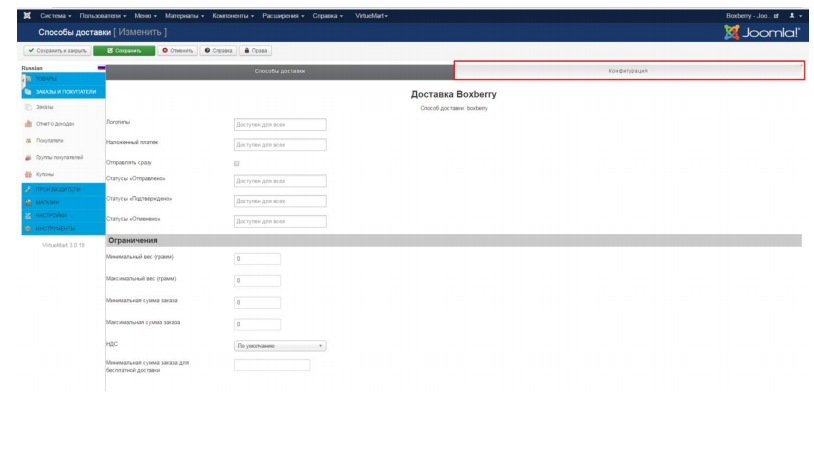The image size is (814, 449).
Task: Open the Пользователи dropdown menu
Action: tap(103, 16)
